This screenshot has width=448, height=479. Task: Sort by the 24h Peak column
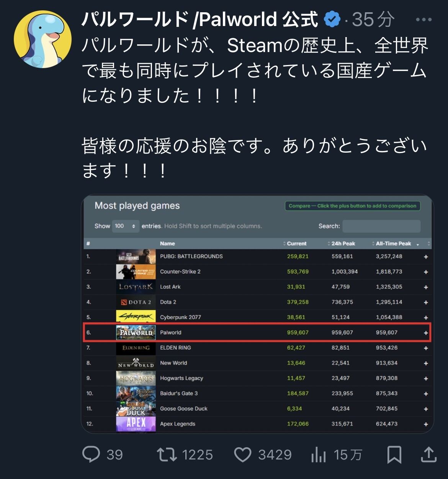[x=341, y=244]
